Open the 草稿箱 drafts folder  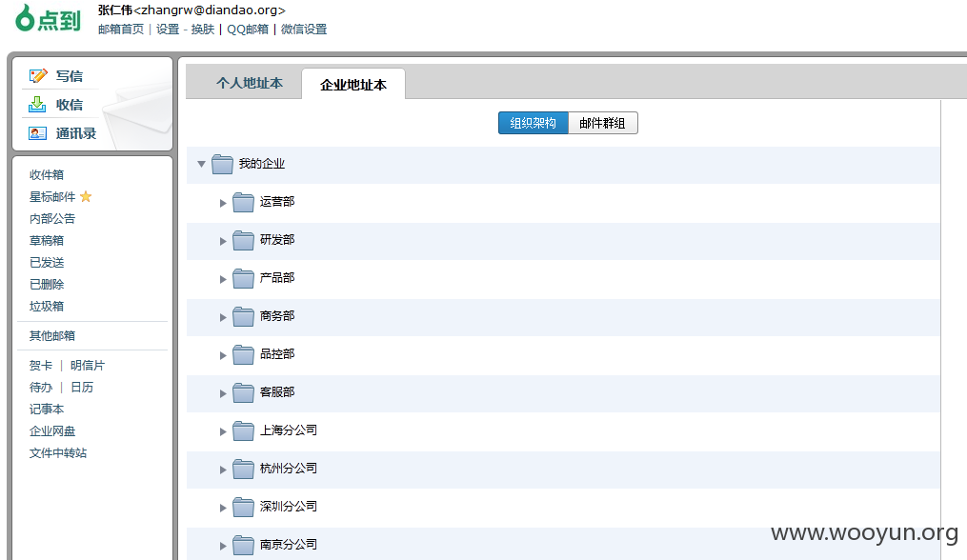click(47, 241)
